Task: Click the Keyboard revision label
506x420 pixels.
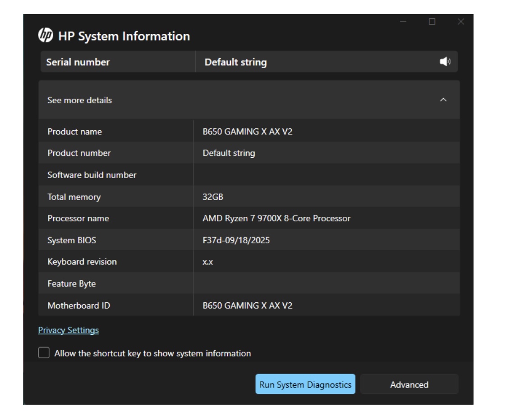Action: tap(82, 262)
